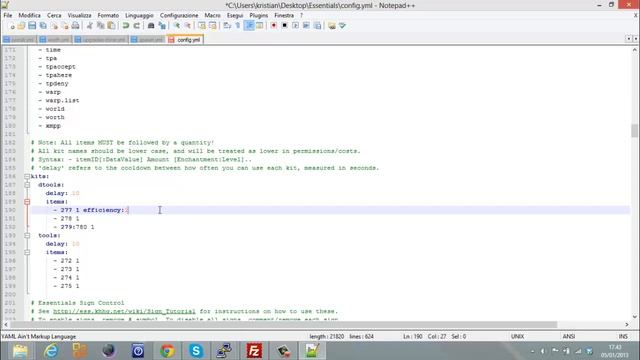This screenshot has width=640, height=360.
Task: Save config.yml using the Save icon
Action: (32, 26)
